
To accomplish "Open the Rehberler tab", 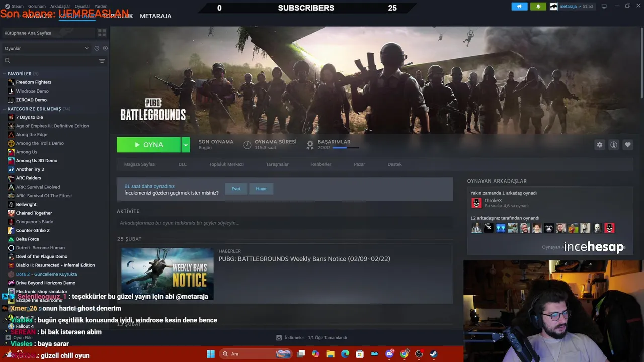I will point(321,164).
